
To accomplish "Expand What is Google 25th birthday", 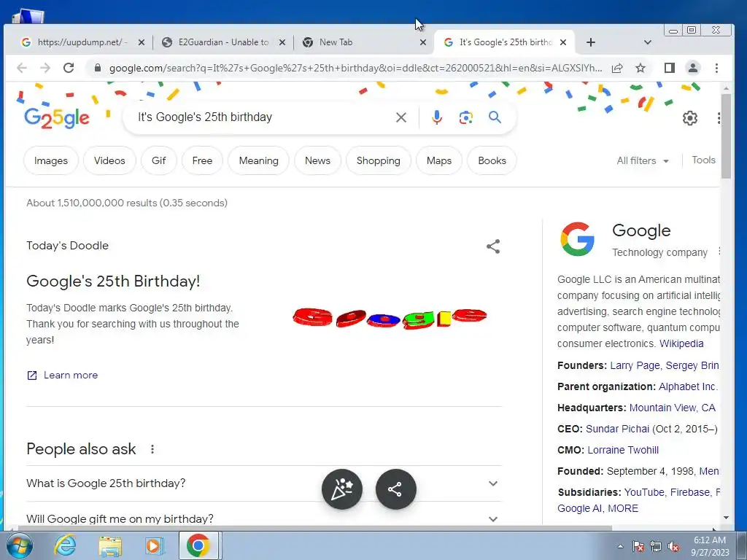I will 264,483.
